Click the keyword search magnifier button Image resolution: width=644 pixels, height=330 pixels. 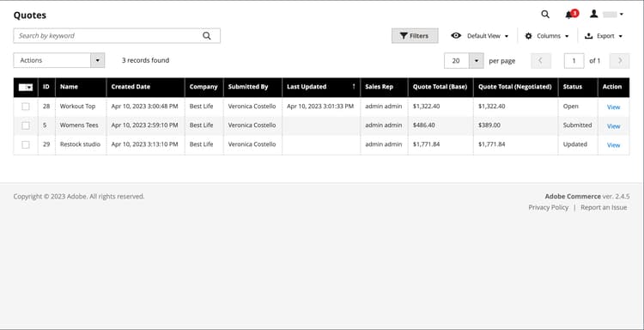point(207,36)
